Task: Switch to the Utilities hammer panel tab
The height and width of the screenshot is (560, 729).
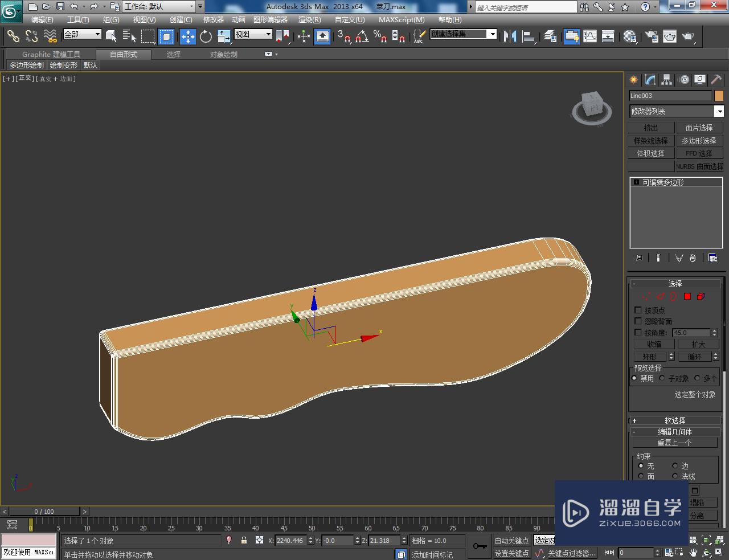Action: pos(716,80)
